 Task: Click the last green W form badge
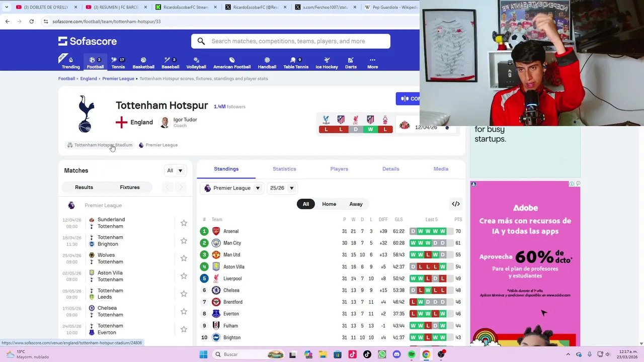[x=370, y=129]
